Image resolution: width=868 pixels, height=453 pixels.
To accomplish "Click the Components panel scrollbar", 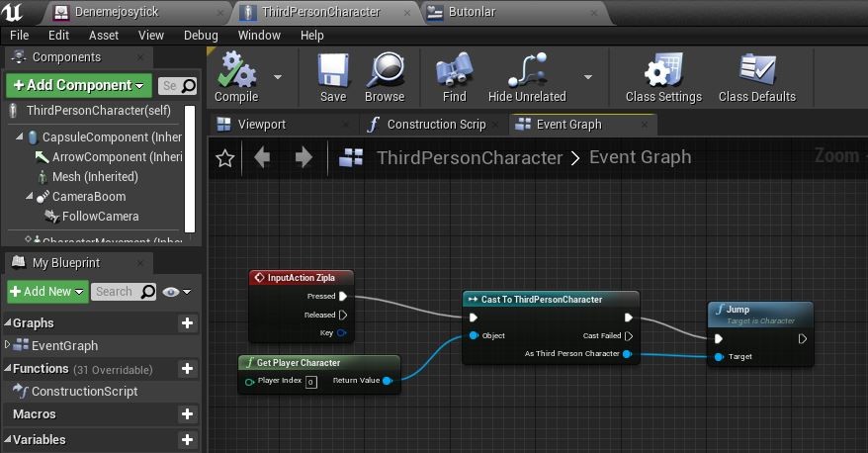I will tap(190, 169).
